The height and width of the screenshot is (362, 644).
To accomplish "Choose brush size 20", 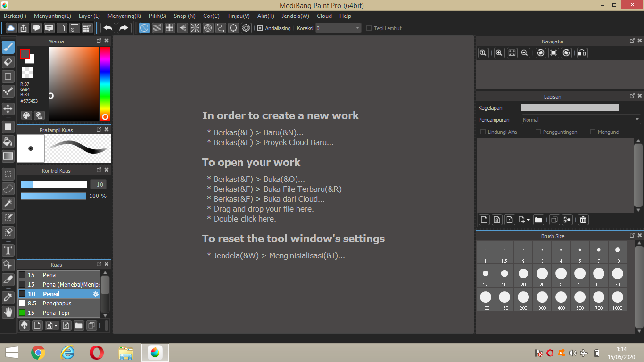I will 523,276.
